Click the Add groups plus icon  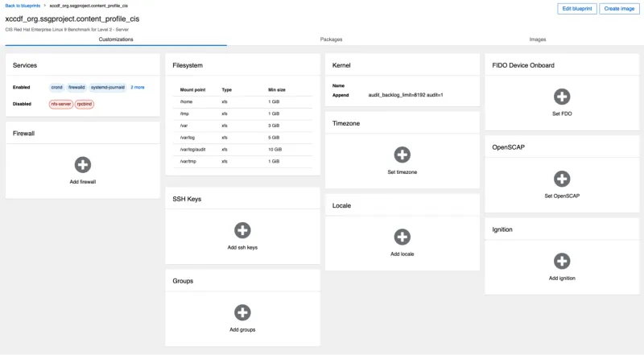[x=242, y=312]
